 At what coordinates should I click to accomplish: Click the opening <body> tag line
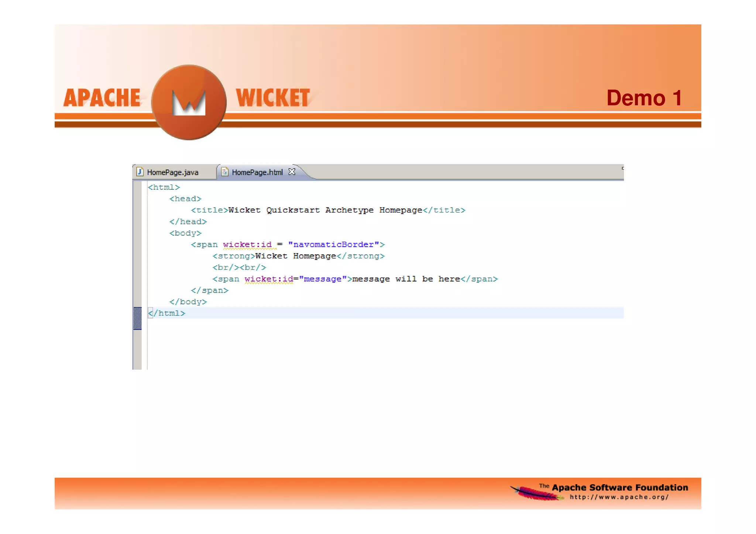pos(185,233)
